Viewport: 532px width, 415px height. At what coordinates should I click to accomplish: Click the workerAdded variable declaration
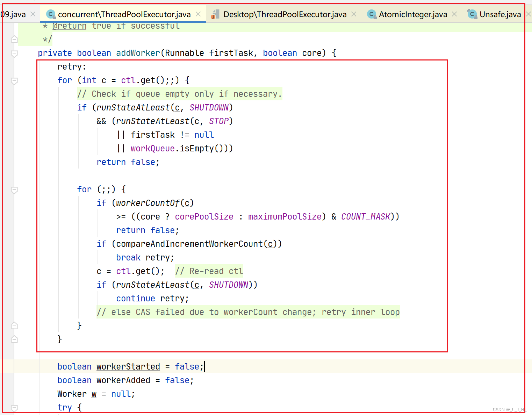[123, 380]
